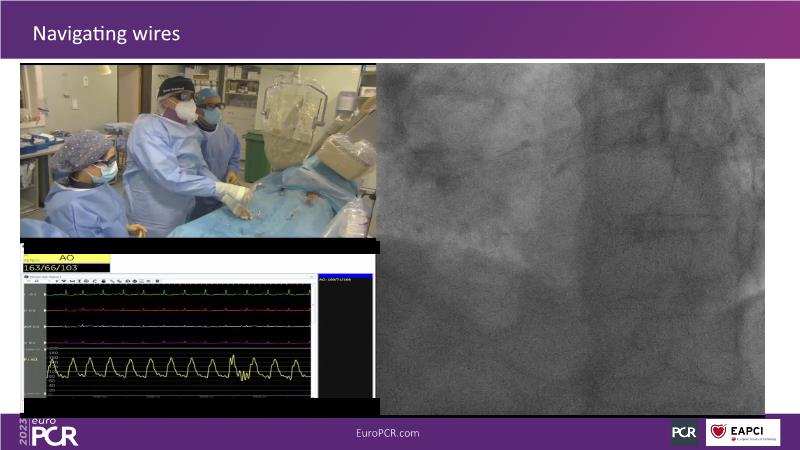Select the green ECG trace channel
800x450 pixels.
pyautogui.click(x=180, y=294)
